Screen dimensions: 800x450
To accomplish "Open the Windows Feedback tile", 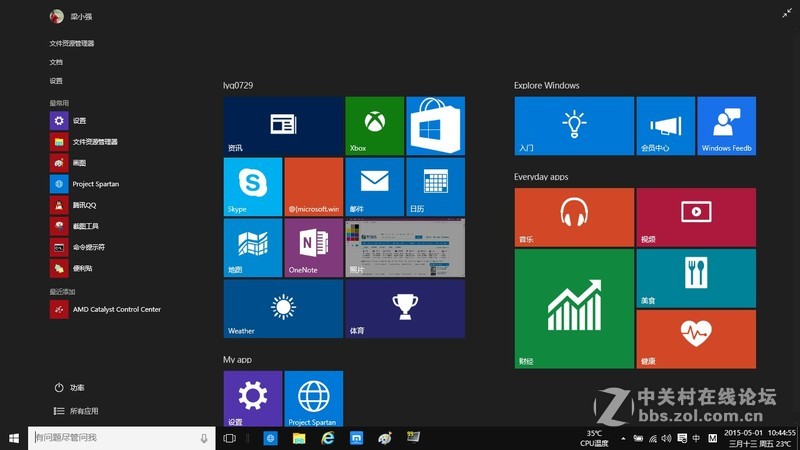I will (727, 126).
